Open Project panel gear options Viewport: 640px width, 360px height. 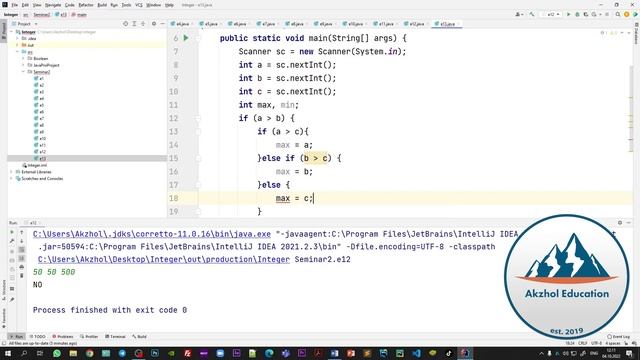click(x=154, y=24)
